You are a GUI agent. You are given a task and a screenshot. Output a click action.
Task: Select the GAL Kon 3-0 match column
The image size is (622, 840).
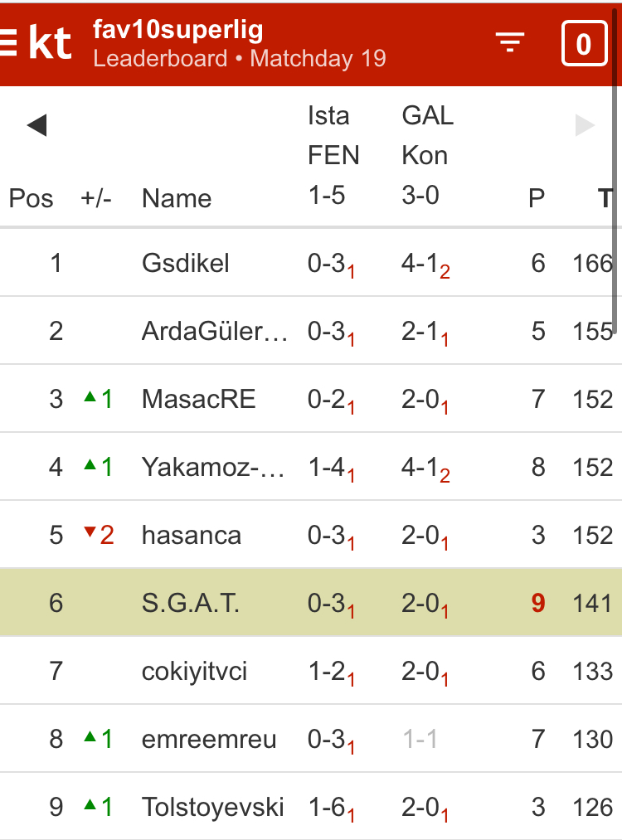pos(427,155)
